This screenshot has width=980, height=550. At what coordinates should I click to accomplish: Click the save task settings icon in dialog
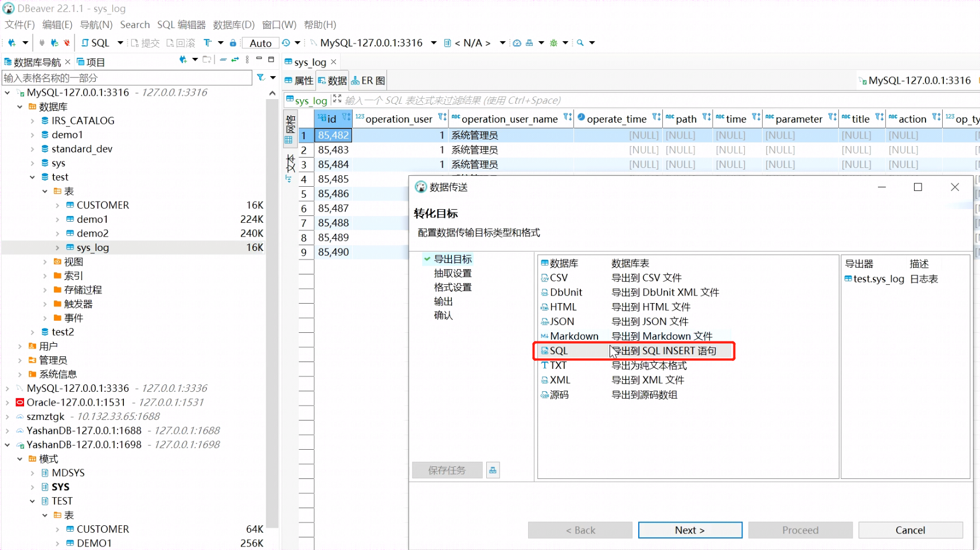(493, 470)
